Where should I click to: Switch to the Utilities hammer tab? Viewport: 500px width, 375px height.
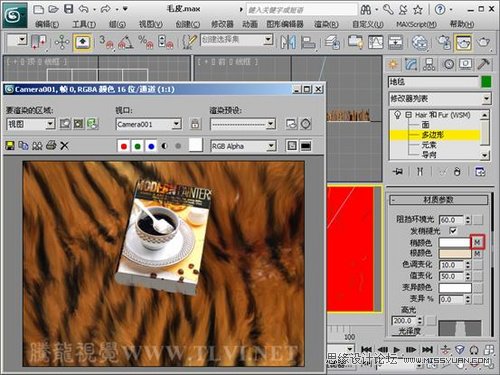pos(484,64)
